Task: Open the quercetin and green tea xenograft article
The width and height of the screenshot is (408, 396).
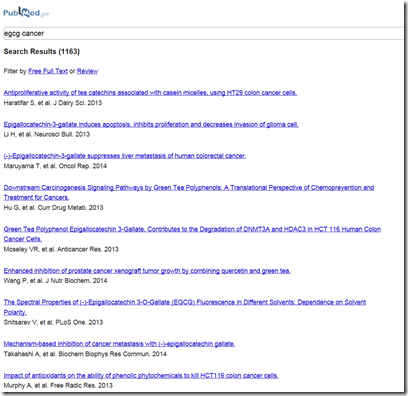Action: pyautogui.click(x=147, y=271)
